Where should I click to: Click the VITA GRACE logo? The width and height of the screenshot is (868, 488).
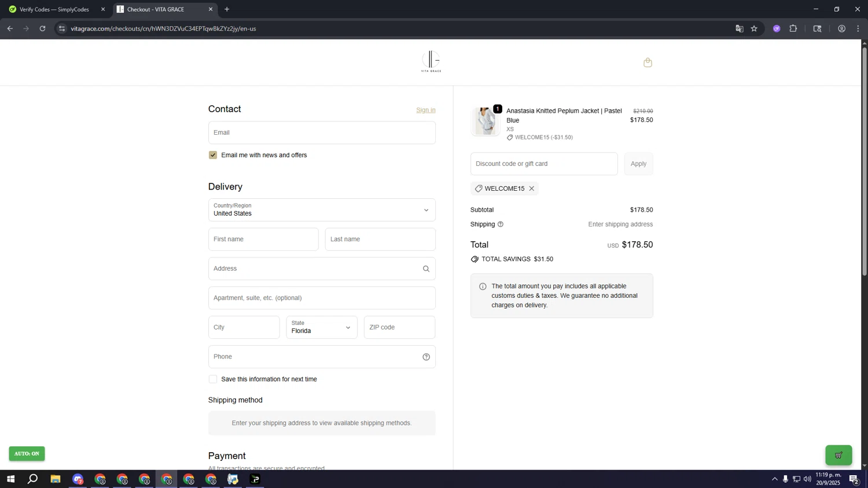[431, 61]
